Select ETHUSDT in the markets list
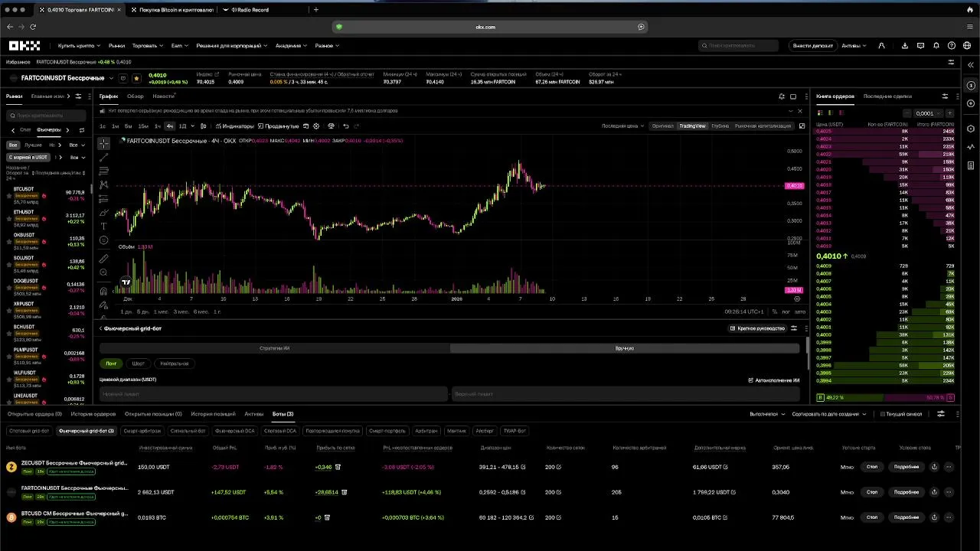 46,219
